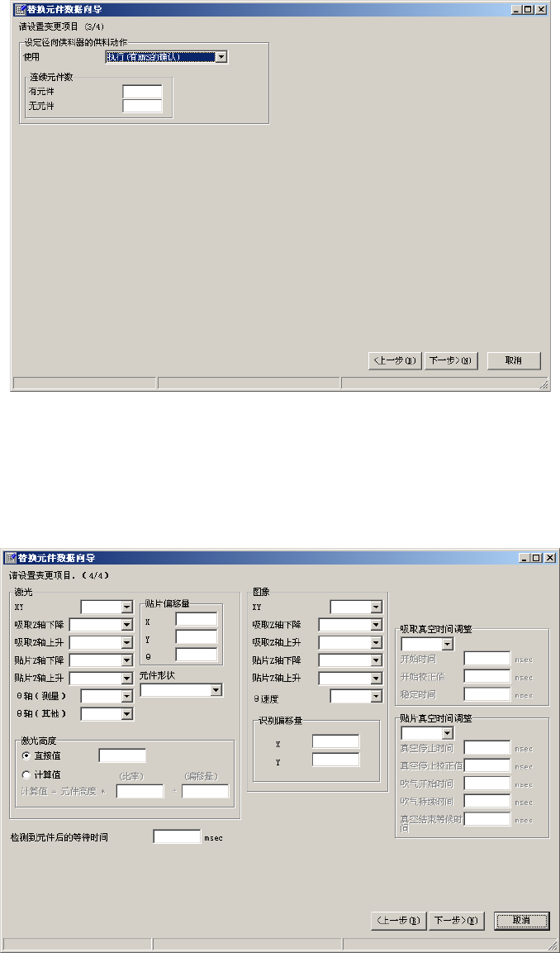The height and width of the screenshot is (953, 560).
Task: Click the 识别偏移量 Y input field
Action: pos(336,760)
